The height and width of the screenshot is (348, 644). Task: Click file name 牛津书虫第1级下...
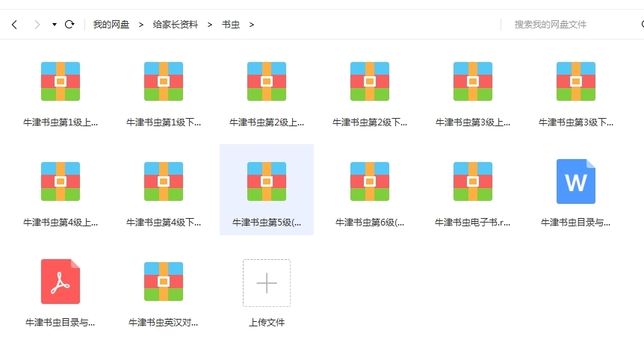pos(164,122)
